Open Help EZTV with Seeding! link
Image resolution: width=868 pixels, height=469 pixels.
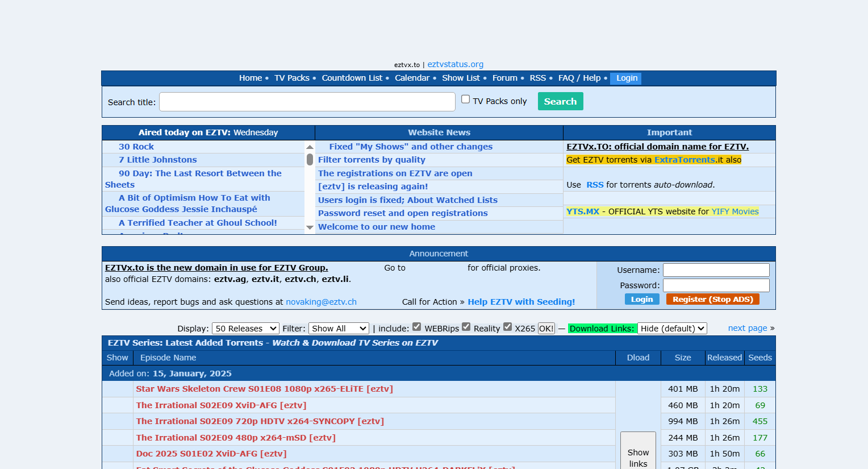click(521, 302)
